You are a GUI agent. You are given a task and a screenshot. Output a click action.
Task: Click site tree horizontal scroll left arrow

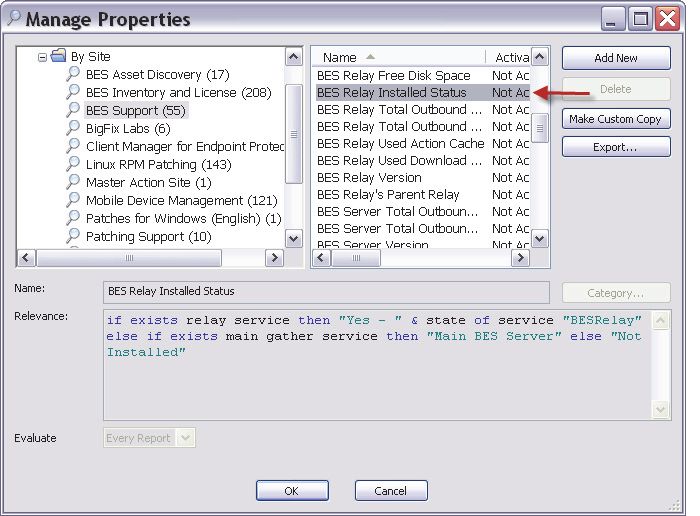point(26,258)
